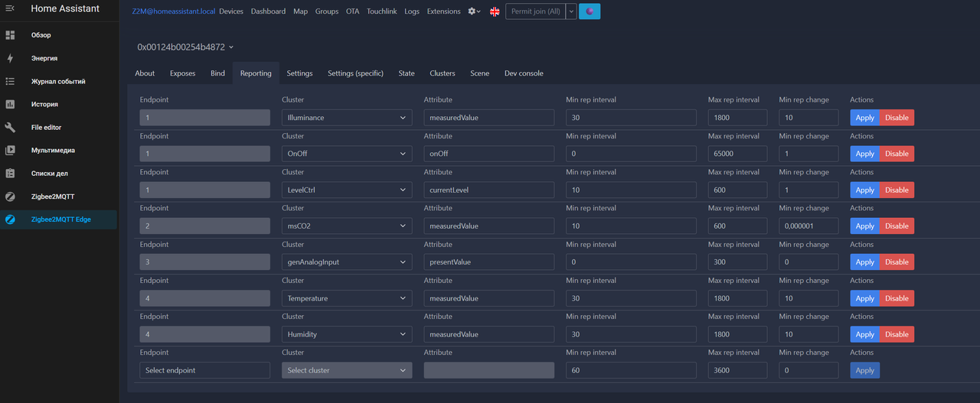Apply the Illuminance reporting row
The image size is (980, 403).
[x=865, y=118]
